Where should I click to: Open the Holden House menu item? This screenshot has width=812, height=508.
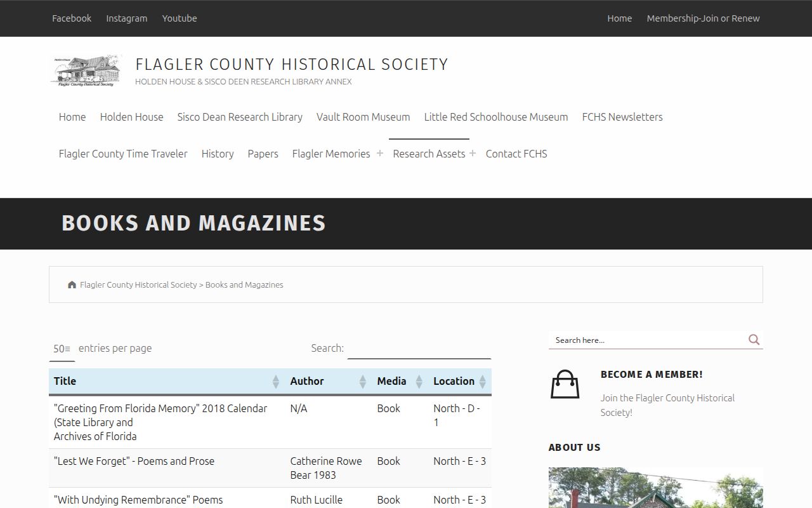[x=131, y=117]
